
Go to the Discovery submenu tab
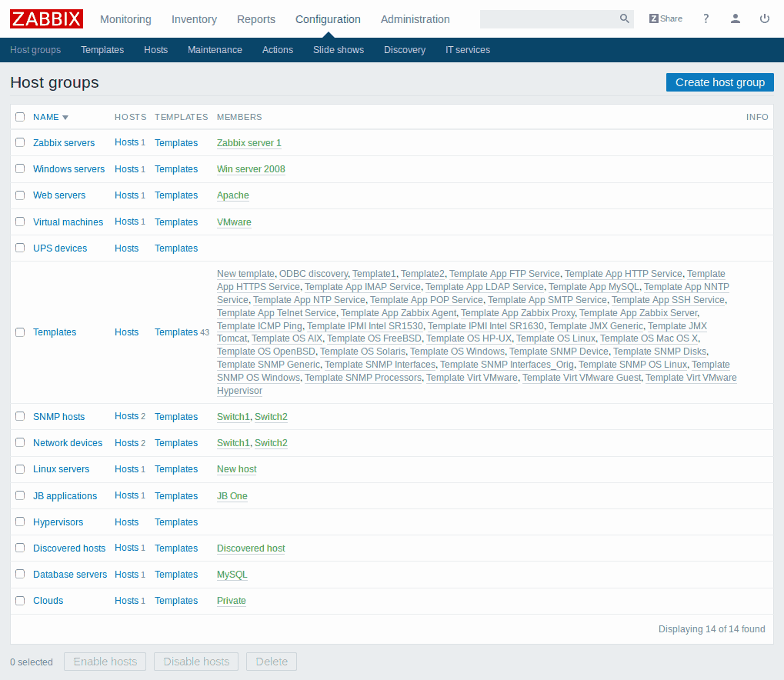click(x=405, y=50)
